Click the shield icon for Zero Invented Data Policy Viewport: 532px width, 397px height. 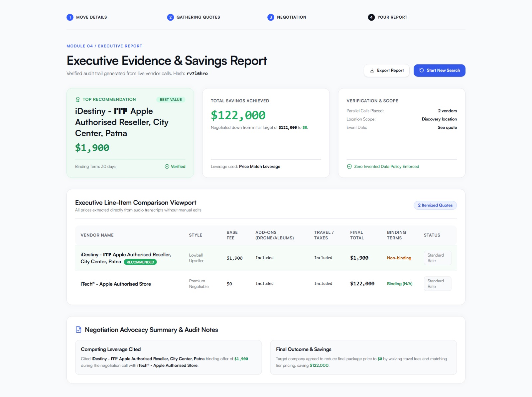(349, 167)
